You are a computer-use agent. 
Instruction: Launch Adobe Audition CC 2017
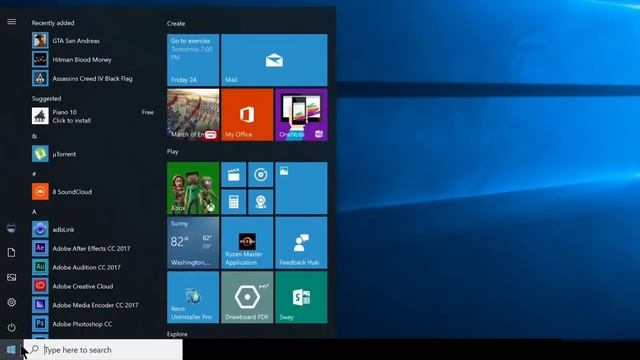[x=93, y=267]
